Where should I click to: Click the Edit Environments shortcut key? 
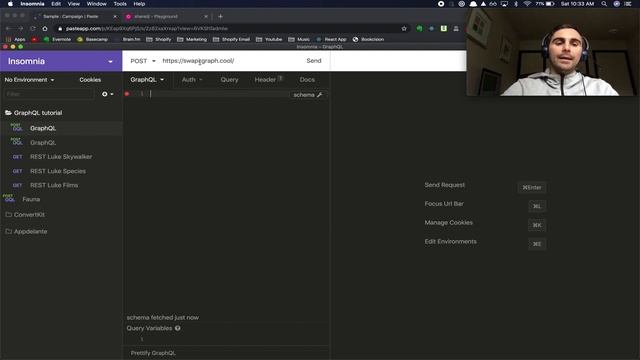click(537, 244)
